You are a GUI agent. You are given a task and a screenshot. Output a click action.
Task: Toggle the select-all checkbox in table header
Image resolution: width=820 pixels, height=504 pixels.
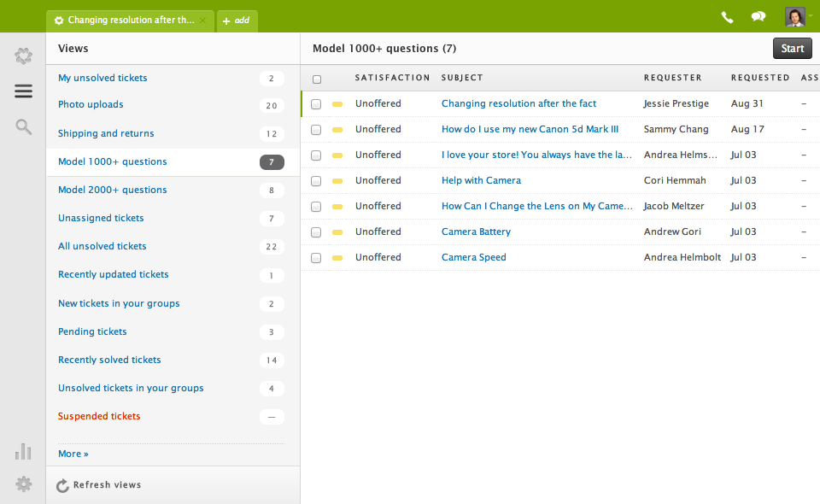[x=317, y=79]
